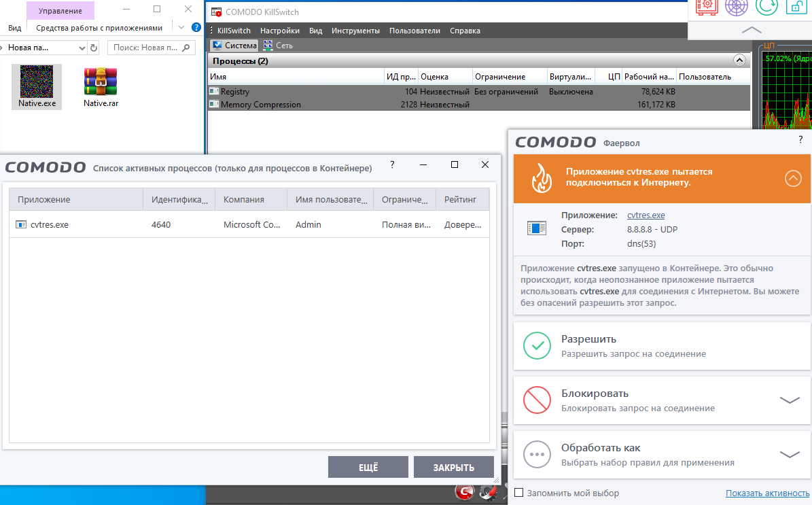The height and width of the screenshot is (505, 812).
Task: Select the Memory Compression process row
Action: point(478,105)
